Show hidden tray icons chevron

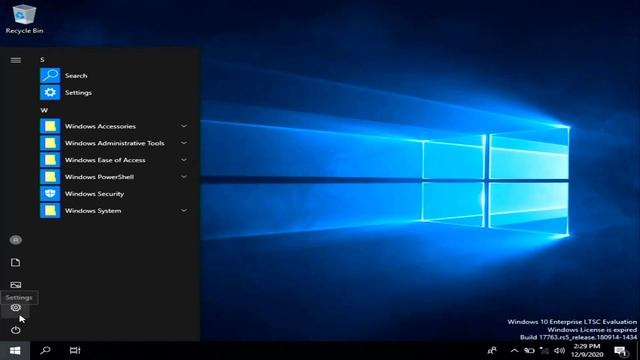click(x=514, y=351)
